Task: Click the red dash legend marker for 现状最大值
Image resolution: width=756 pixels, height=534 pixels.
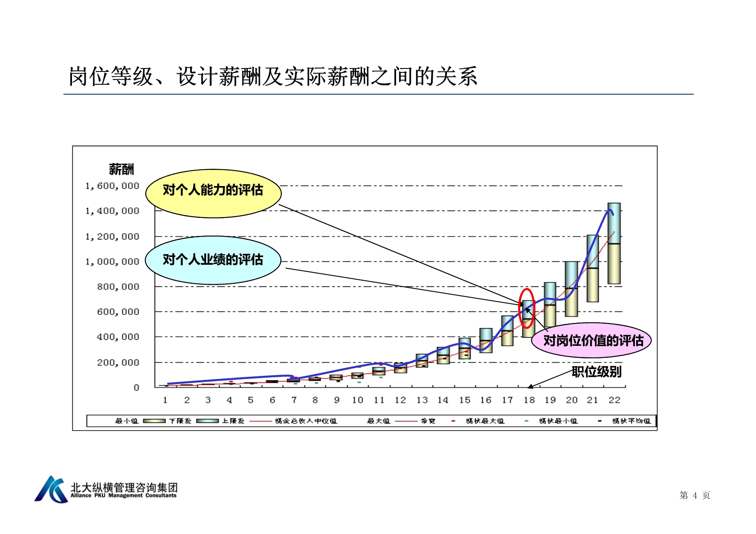Action: click(453, 421)
